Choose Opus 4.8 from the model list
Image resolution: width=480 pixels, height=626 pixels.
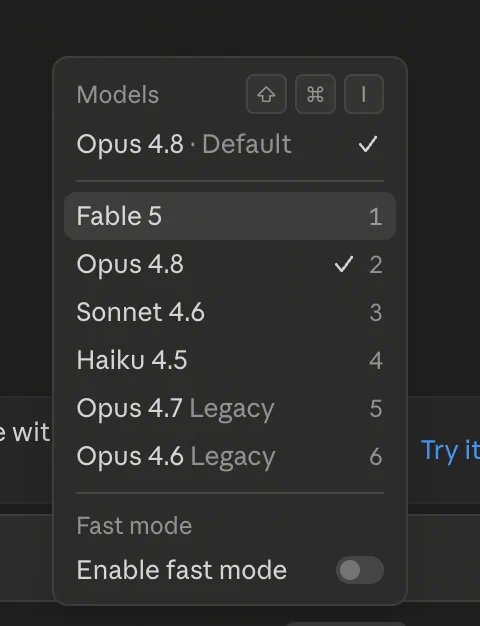(x=230, y=264)
